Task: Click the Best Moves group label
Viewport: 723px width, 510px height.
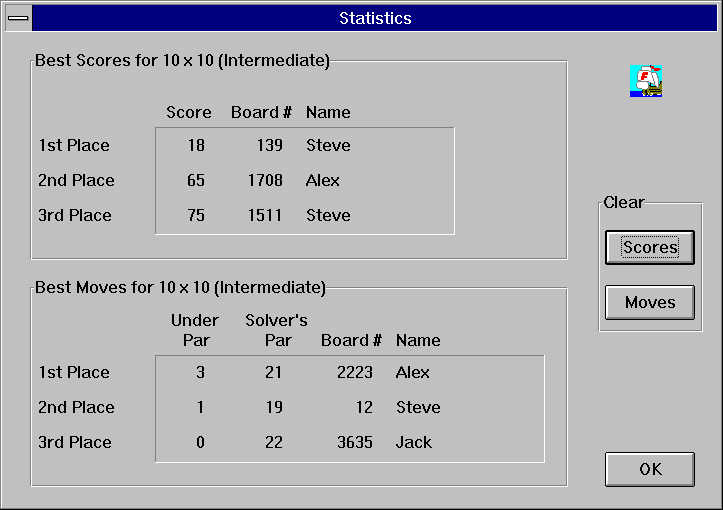Action: (x=180, y=288)
